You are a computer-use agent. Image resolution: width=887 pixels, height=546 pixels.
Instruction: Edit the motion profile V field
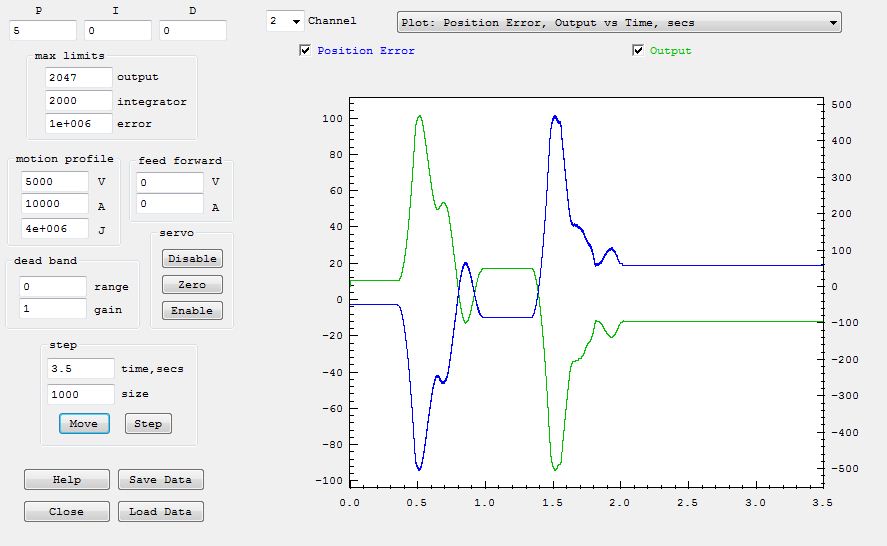55,182
